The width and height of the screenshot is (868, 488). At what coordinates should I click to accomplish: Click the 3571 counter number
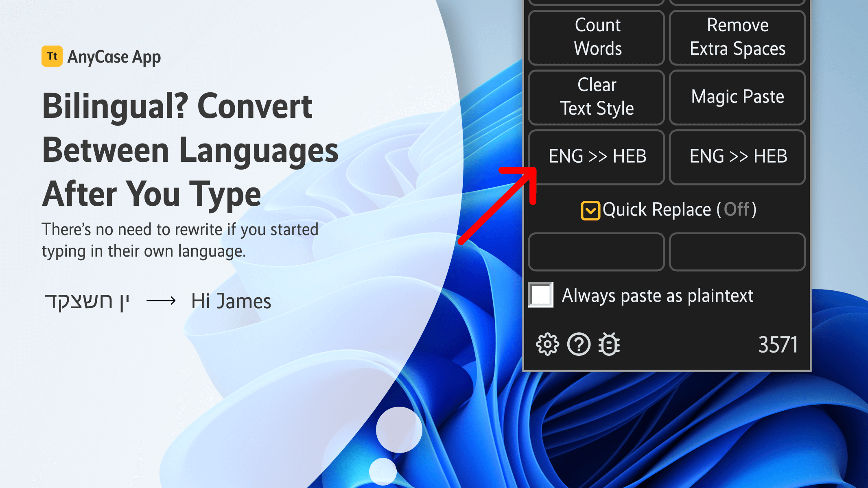point(778,345)
